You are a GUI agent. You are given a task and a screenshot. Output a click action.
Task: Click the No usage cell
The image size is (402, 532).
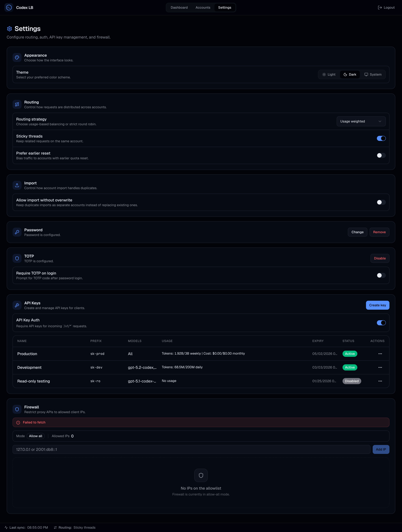(169, 381)
